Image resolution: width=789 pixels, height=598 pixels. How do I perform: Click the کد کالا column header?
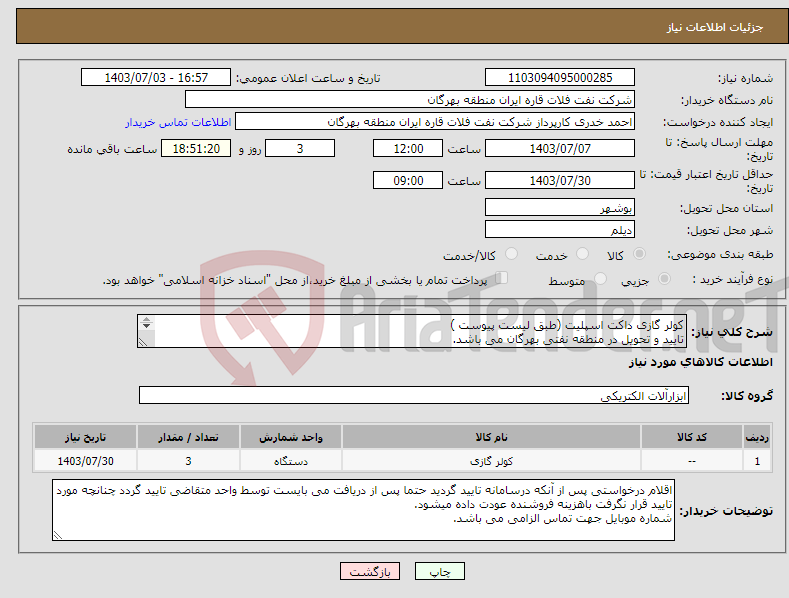pyautogui.click(x=692, y=437)
